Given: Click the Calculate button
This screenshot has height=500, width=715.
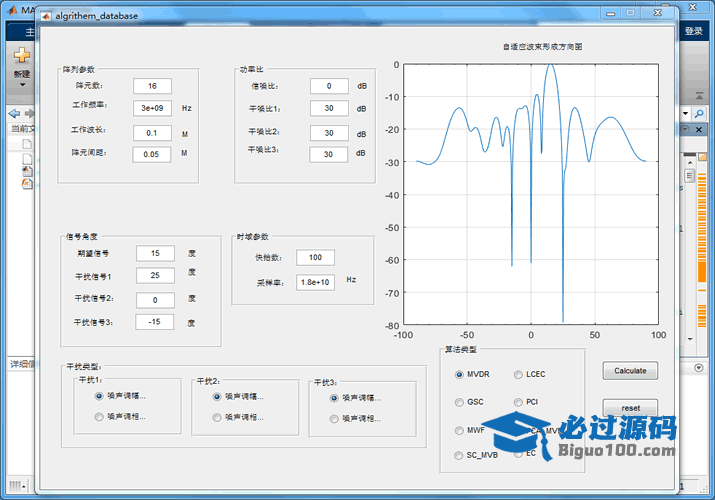Looking at the screenshot, I should [x=630, y=371].
